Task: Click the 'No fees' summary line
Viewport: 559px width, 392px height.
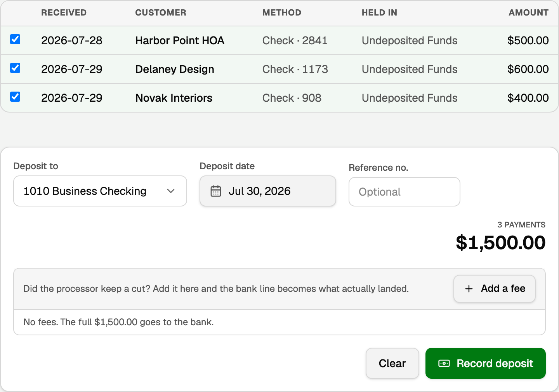Action: pyautogui.click(x=118, y=322)
